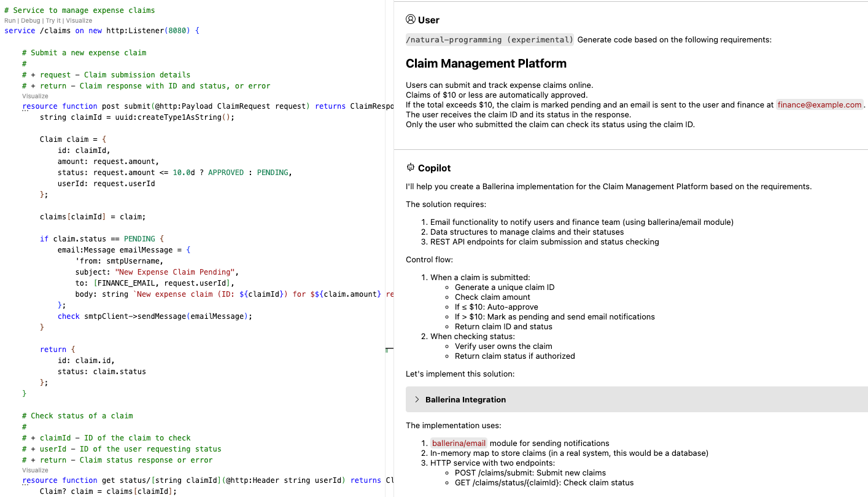Click the 'to: [FINANCE_EMAIL, request.userId],' line
The width and height of the screenshot is (868, 497).
tap(155, 283)
